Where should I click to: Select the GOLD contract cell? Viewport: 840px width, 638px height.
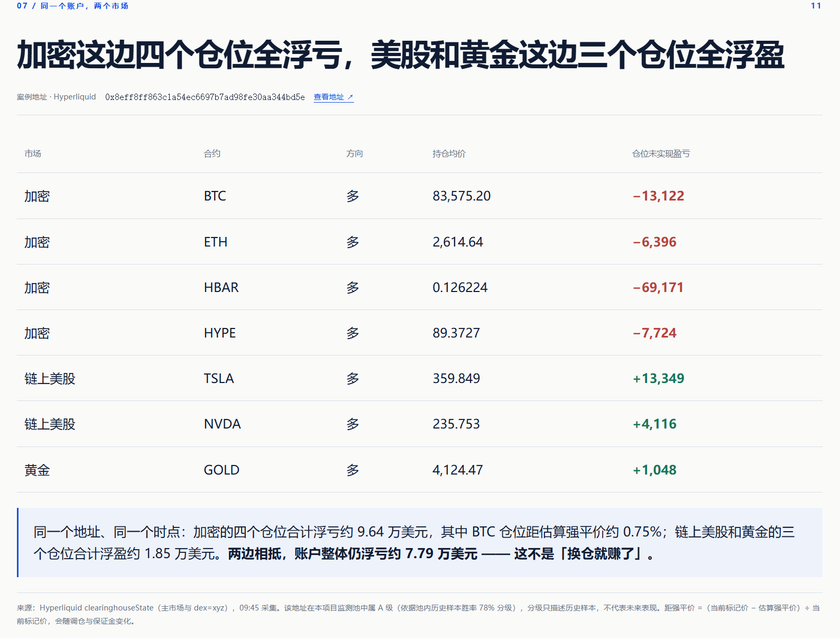point(221,470)
